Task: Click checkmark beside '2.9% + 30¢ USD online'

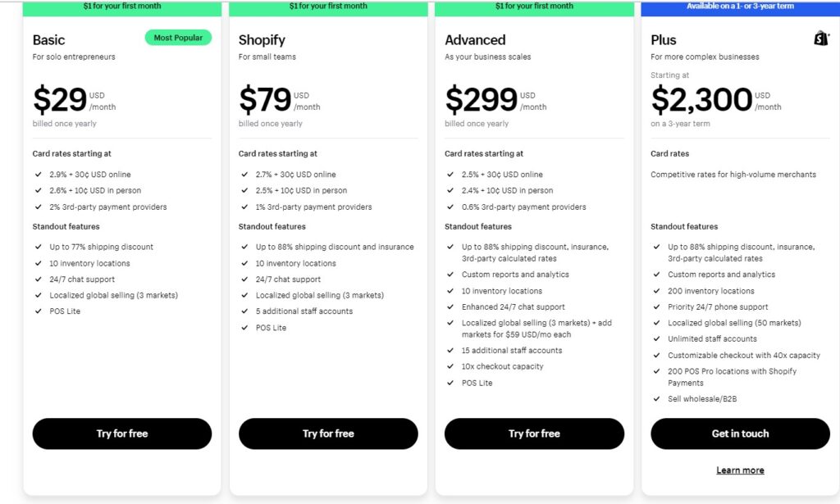Action: [x=38, y=175]
